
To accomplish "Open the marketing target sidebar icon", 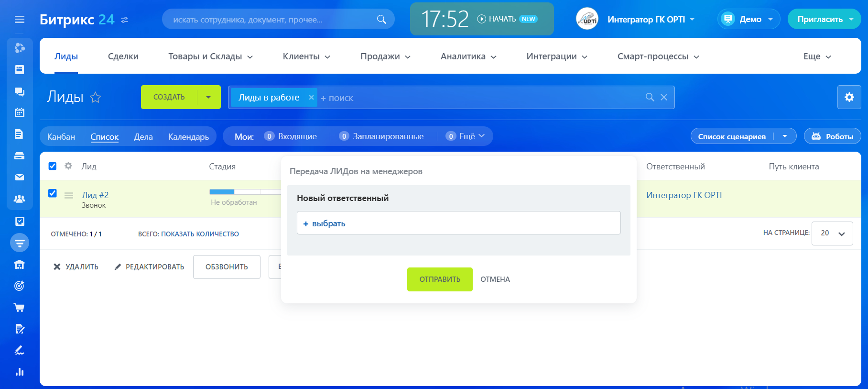I will pyautogui.click(x=20, y=286).
